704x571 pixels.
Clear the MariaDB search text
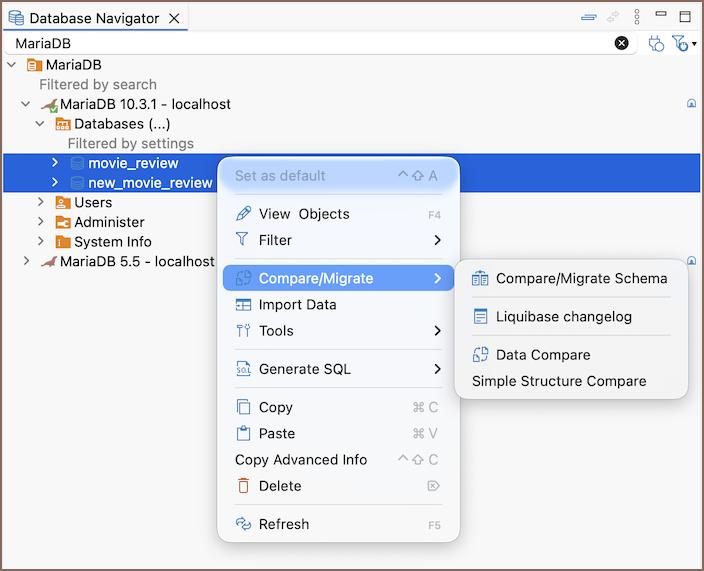(x=621, y=43)
